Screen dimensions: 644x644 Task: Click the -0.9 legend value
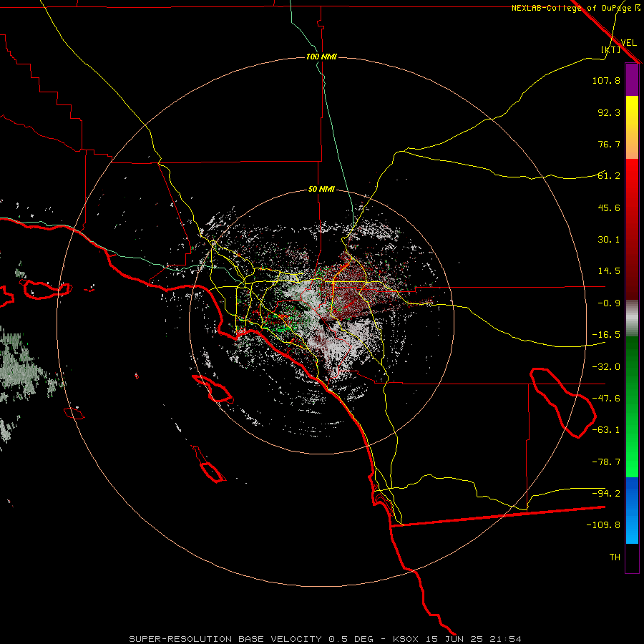[x=609, y=303]
